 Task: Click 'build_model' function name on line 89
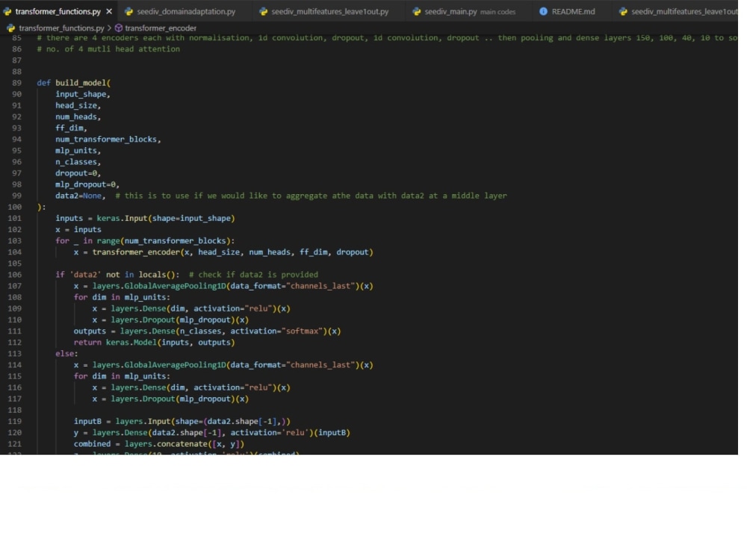pyautogui.click(x=81, y=83)
